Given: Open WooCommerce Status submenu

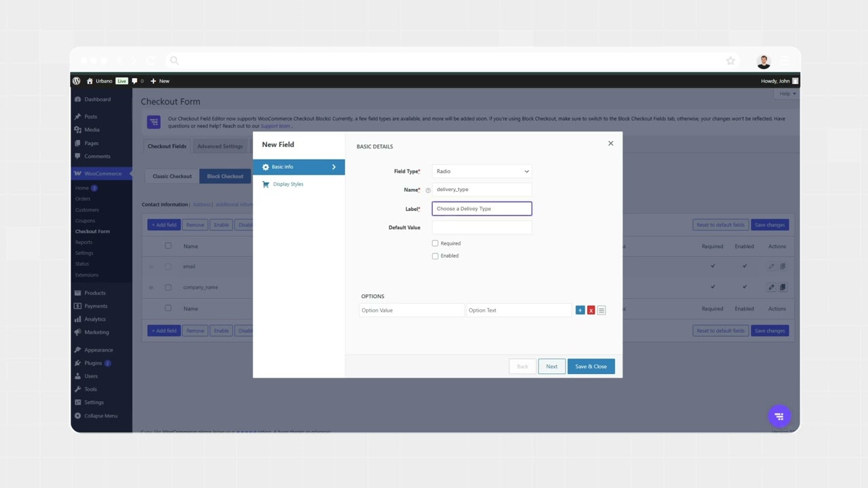Looking at the screenshot, I should pyautogui.click(x=82, y=264).
